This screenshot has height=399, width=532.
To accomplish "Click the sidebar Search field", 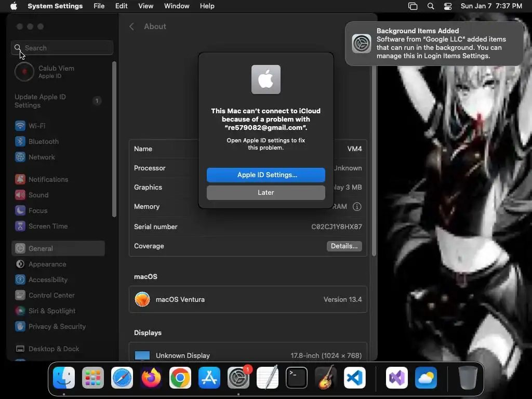I will 62,48.
